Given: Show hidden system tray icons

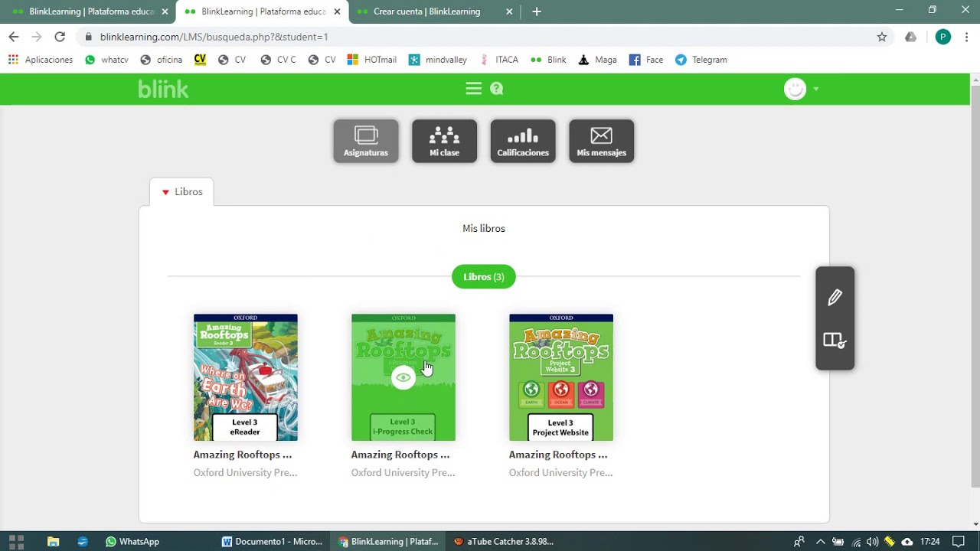Looking at the screenshot, I should (820, 541).
